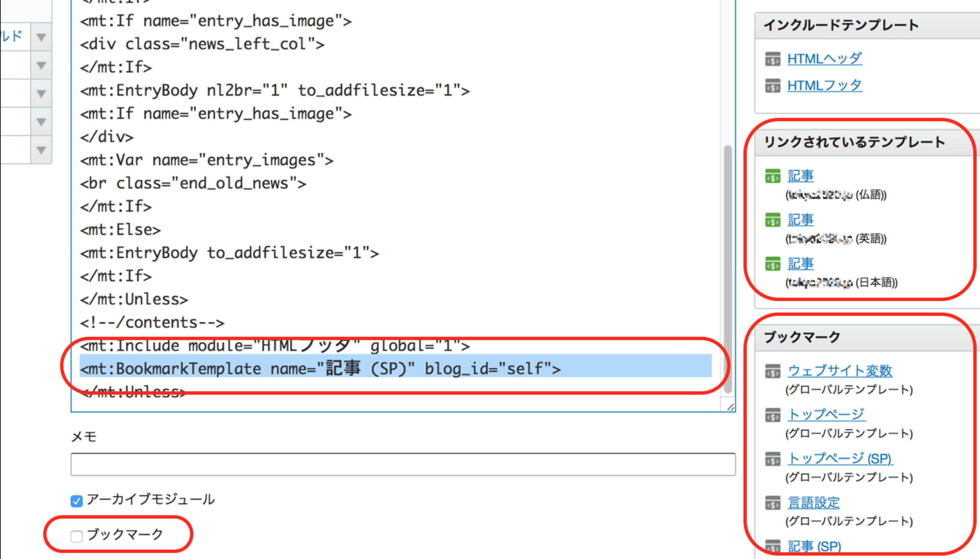Click the <!--/contents--> comment line
Screen dimensions: 980x559
[152, 323]
